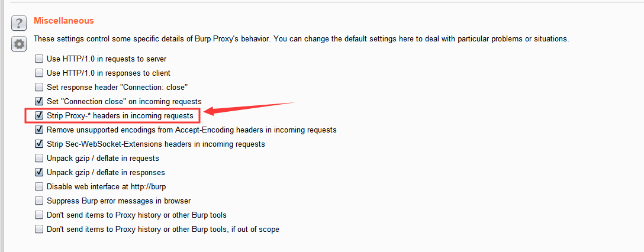Check Don't send items to Proxy history
This screenshot has width=644, height=252.
click(39, 215)
